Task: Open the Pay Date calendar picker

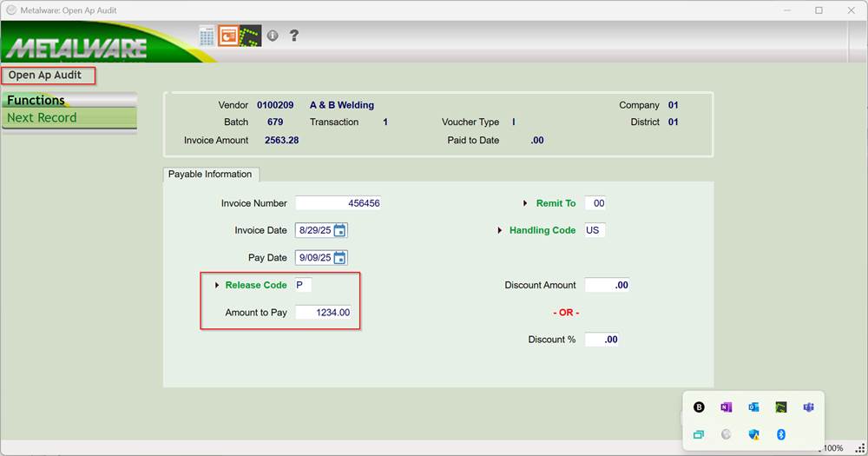Action: click(340, 258)
